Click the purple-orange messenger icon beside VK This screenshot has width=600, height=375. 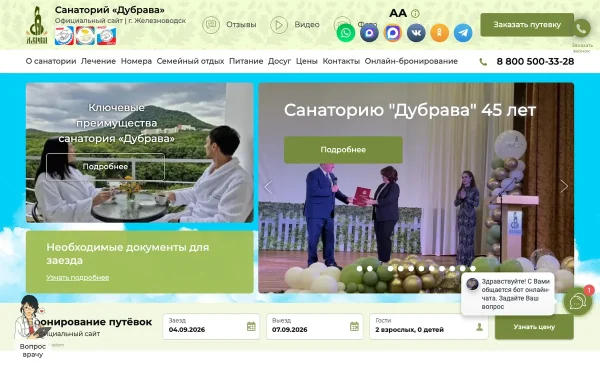[x=393, y=33]
